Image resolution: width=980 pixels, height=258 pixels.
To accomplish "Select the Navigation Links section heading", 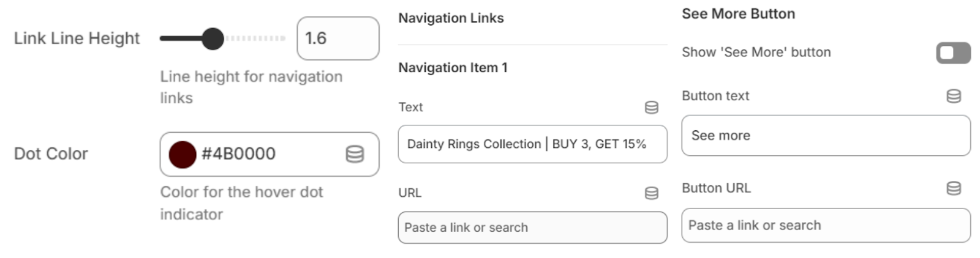I will (451, 18).
